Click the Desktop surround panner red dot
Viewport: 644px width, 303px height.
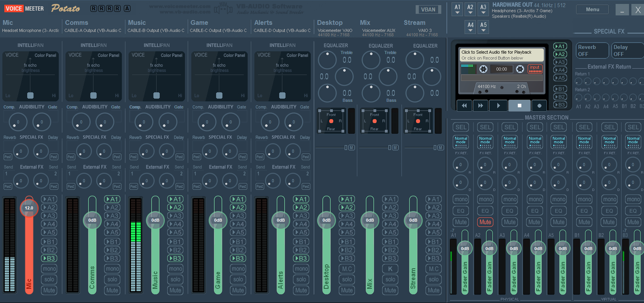[331, 121]
